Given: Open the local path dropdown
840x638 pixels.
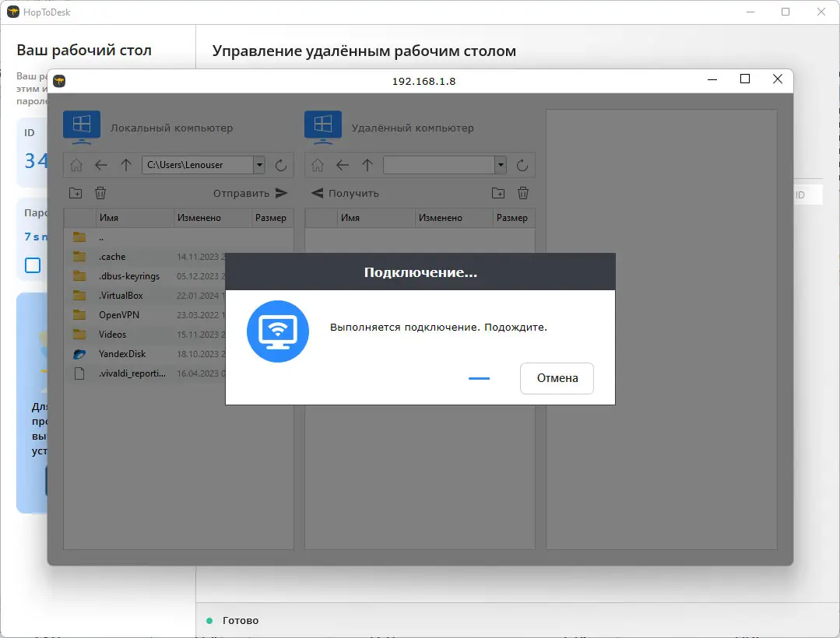Looking at the screenshot, I should coord(261,164).
